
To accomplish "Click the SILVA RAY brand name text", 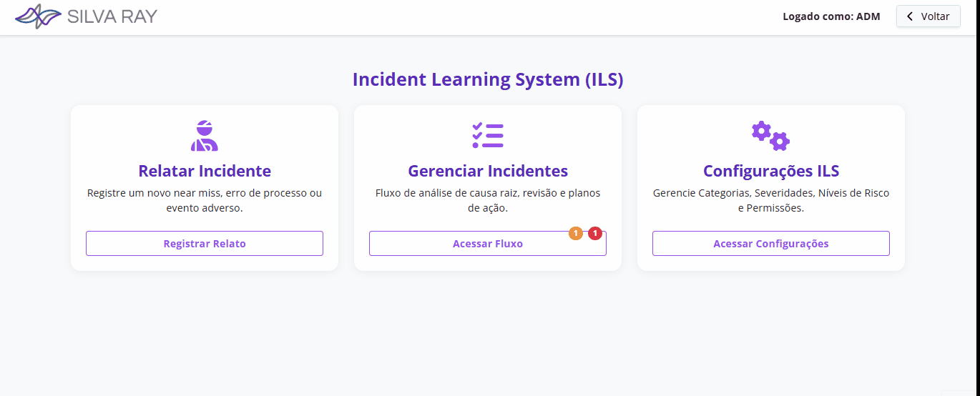I will click(x=112, y=16).
